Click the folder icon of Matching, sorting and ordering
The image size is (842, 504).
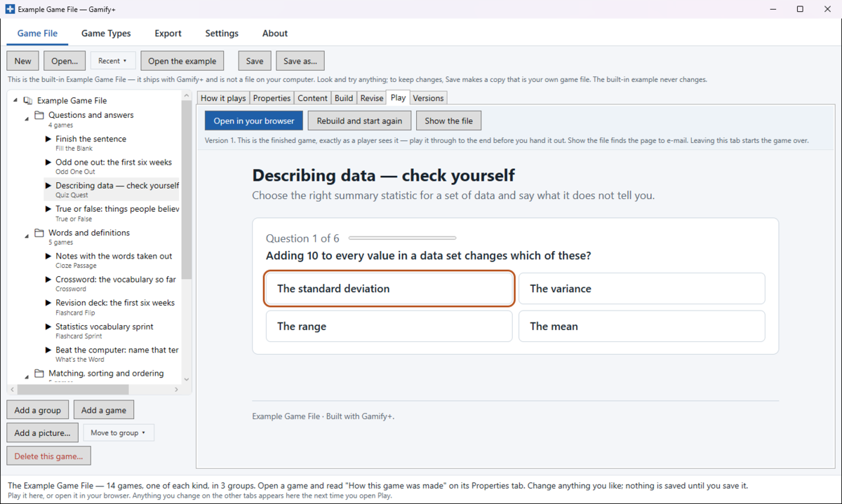(40, 374)
